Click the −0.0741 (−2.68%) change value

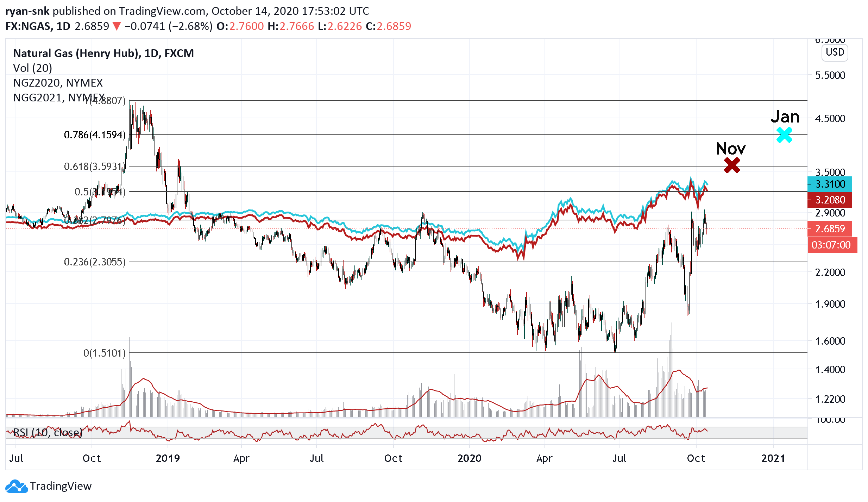169,26
